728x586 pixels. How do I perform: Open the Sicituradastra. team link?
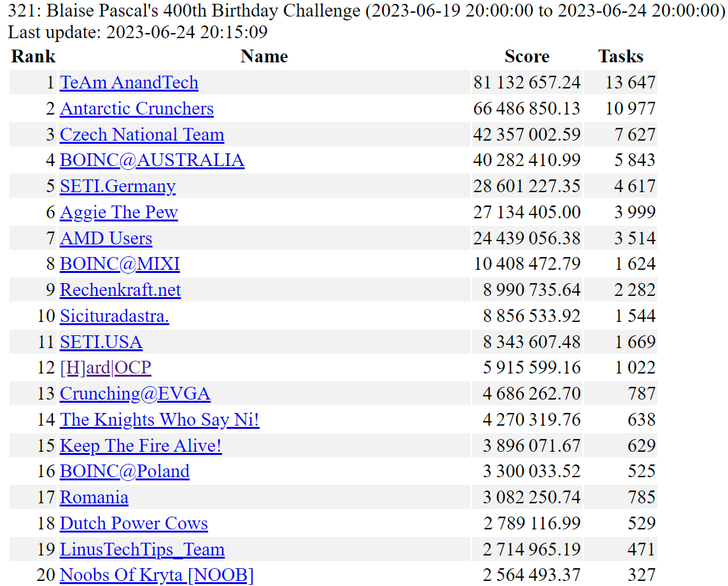115,316
